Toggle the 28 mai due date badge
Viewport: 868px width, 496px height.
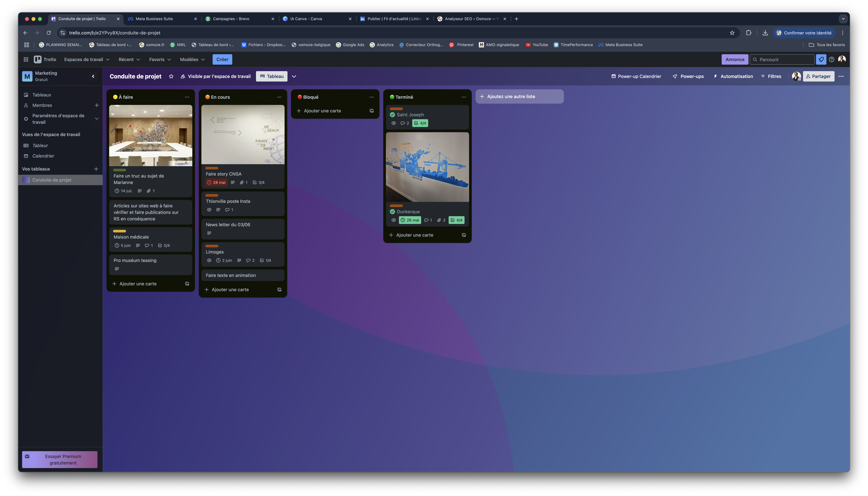click(x=217, y=183)
